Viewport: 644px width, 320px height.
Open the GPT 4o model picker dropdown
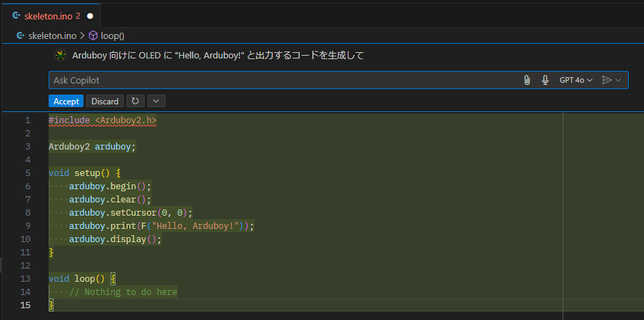tap(576, 80)
